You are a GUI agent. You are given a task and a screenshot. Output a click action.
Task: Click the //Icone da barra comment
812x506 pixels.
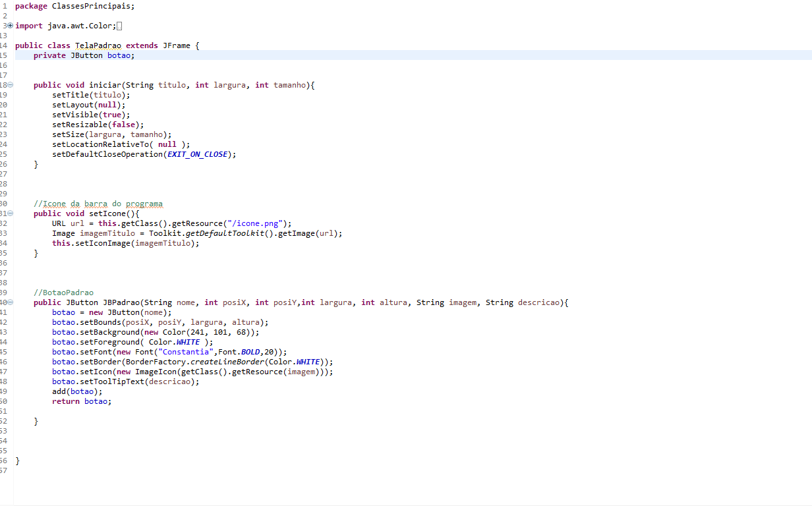pyautogui.click(x=98, y=204)
